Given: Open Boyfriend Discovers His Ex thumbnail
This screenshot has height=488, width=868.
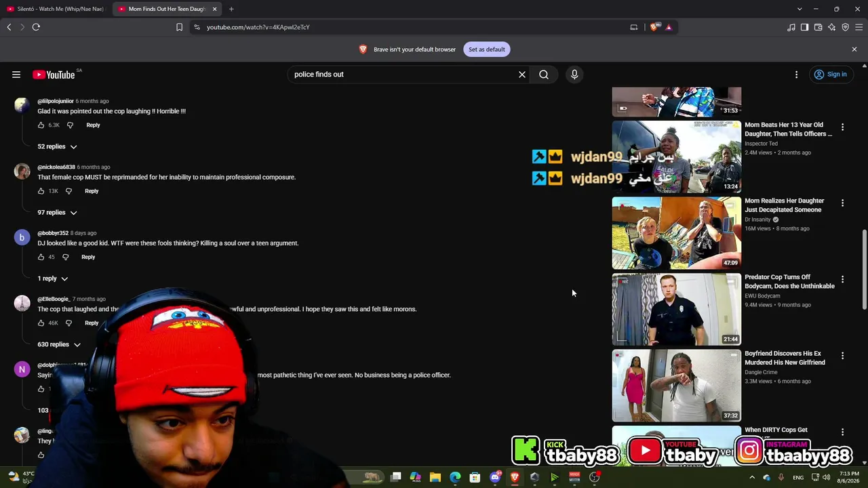Looking at the screenshot, I should pos(677,386).
